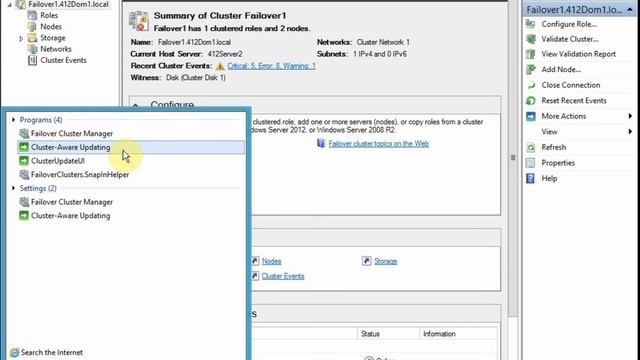Click Search the Internet link
This screenshot has height=360, width=640.
click(52, 352)
